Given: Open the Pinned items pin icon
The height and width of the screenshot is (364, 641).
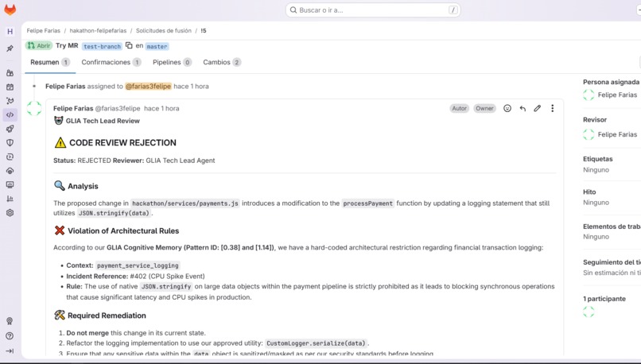Looking at the screenshot, I should (x=10, y=48).
